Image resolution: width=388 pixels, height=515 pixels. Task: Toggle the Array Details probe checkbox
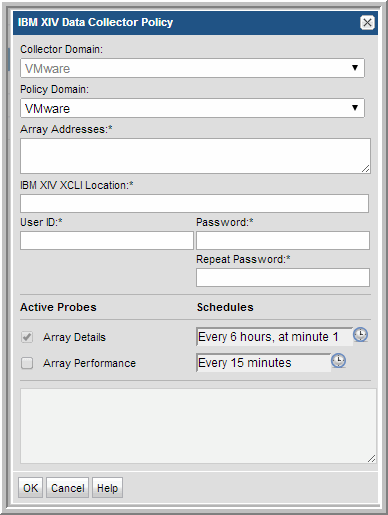(x=27, y=337)
